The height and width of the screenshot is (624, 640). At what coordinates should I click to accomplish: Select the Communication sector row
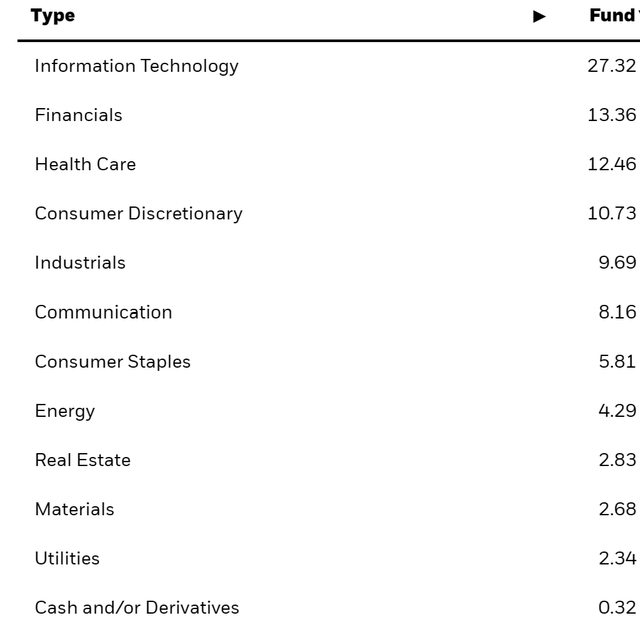103,312
